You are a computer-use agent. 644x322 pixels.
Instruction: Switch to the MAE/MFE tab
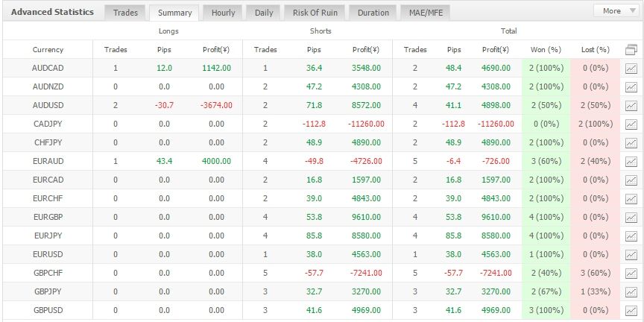click(x=426, y=13)
